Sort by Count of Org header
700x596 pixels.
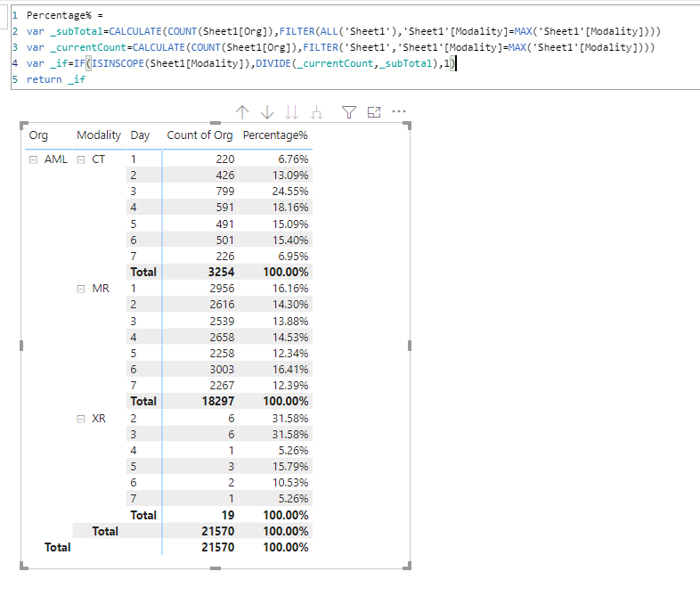coord(199,135)
